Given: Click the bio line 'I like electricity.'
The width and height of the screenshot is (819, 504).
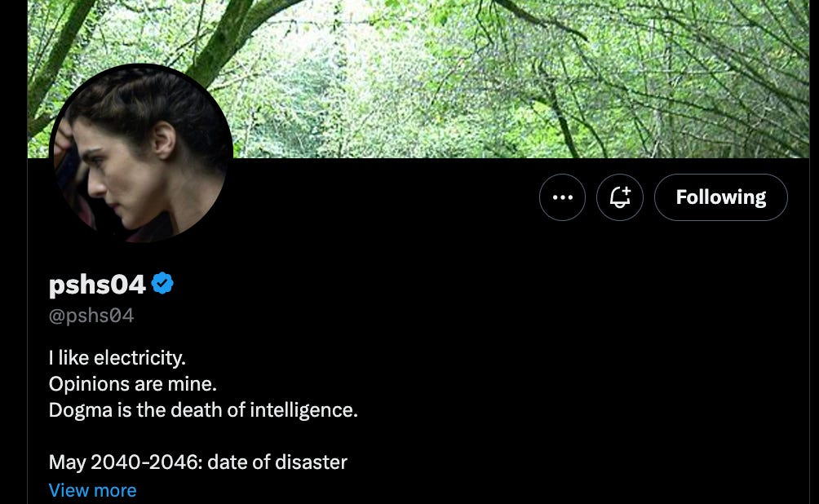Looking at the screenshot, I should [x=117, y=358].
